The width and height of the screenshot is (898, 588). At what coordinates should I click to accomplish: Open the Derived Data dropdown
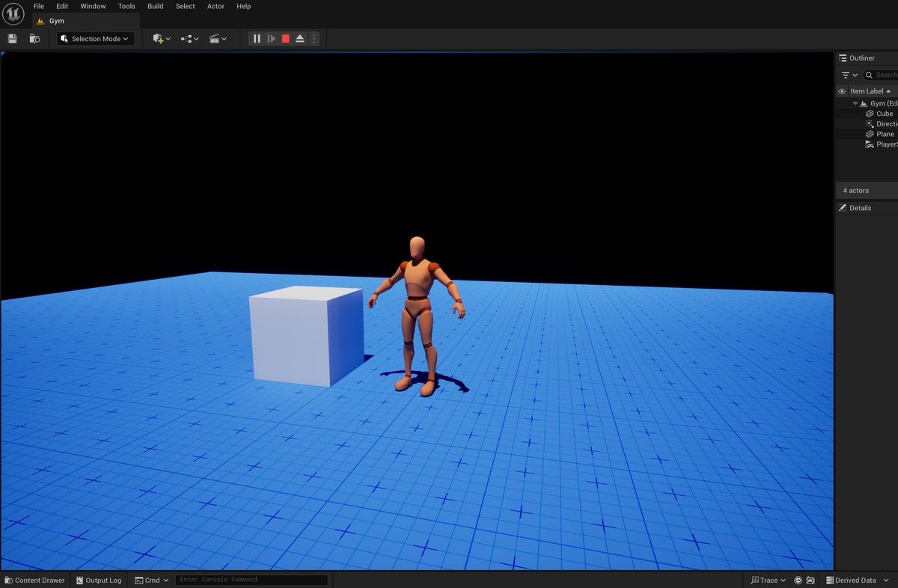[855, 580]
